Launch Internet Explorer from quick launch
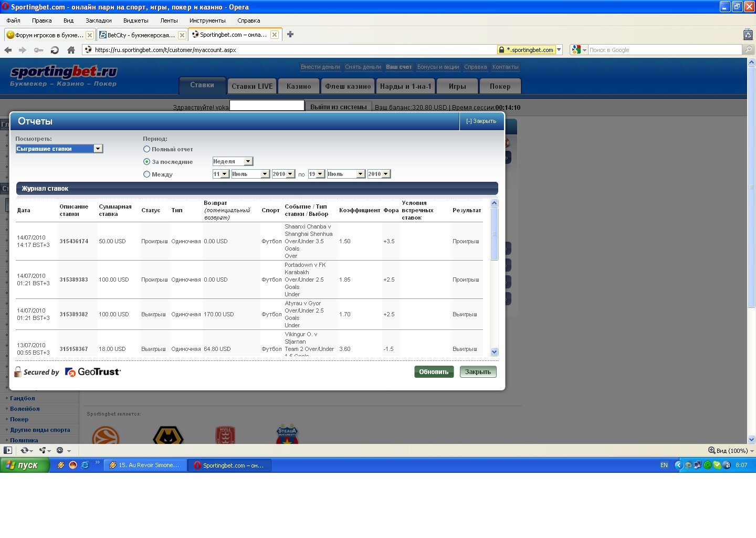 click(85, 465)
